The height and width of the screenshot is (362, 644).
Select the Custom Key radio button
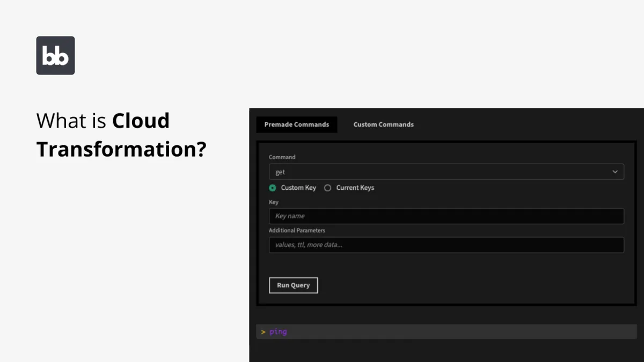[x=273, y=188]
